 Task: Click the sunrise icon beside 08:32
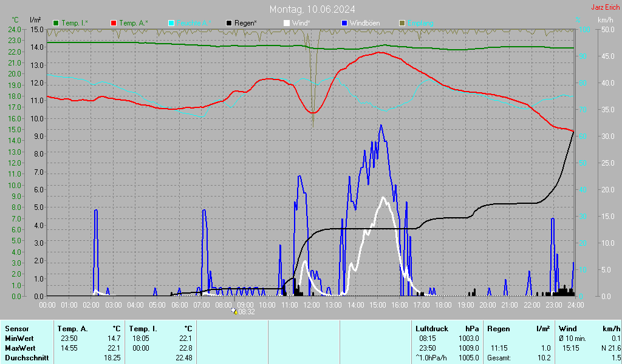click(234, 311)
